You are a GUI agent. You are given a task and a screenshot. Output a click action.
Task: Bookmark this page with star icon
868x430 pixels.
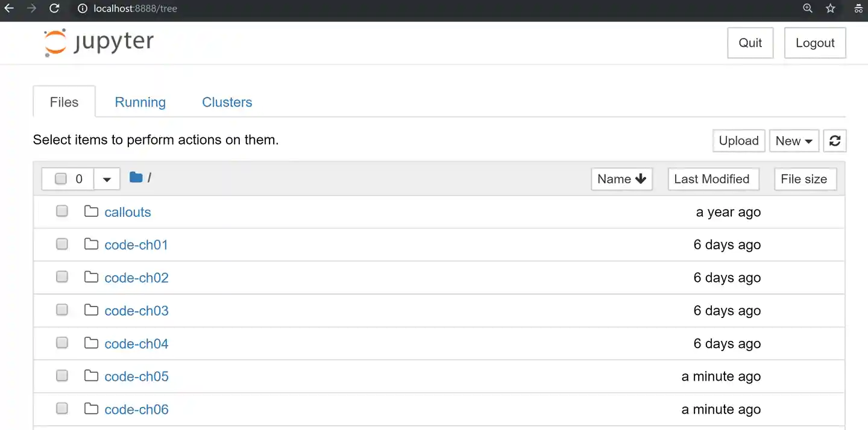click(831, 8)
